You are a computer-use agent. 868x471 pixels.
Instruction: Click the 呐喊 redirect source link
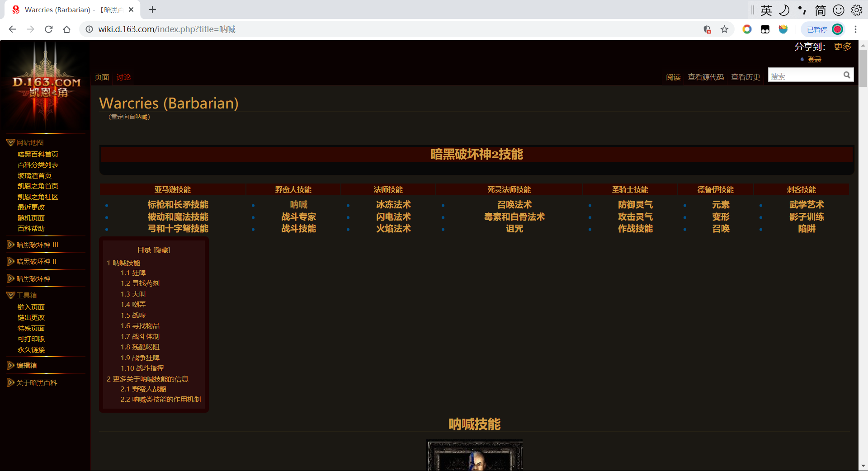[x=142, y=117]
